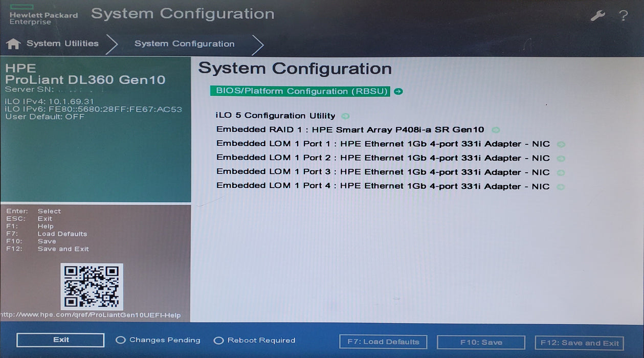Click F7: Load Defaults button
Screen dimensions: 644x358
pyautogui.click(x=383, y=342)
